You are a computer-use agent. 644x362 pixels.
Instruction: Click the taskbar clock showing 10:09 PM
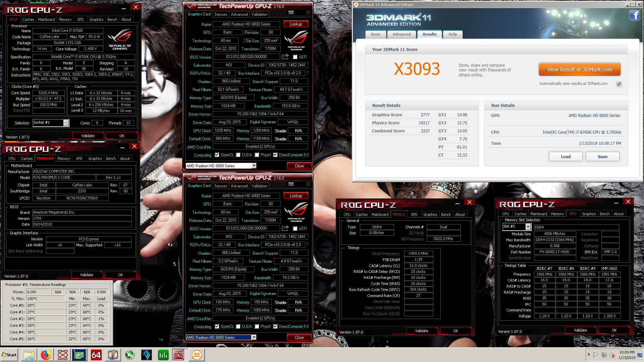click(627, 355)
